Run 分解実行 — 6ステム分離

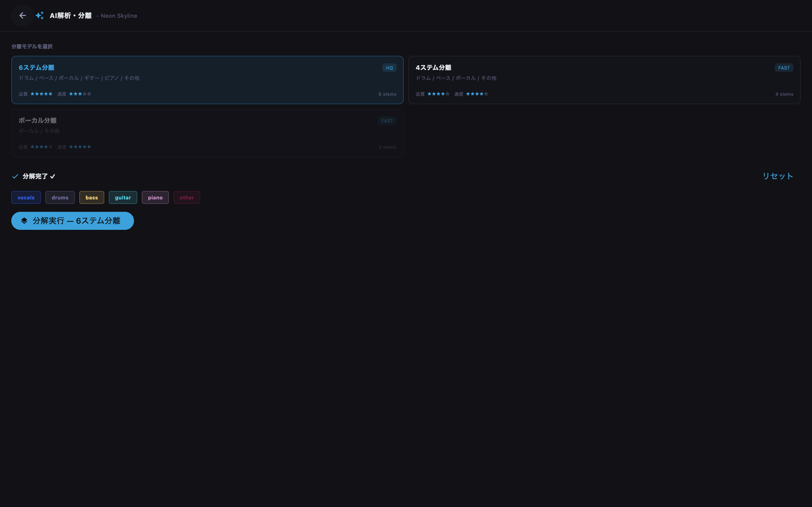coord(72,221)
